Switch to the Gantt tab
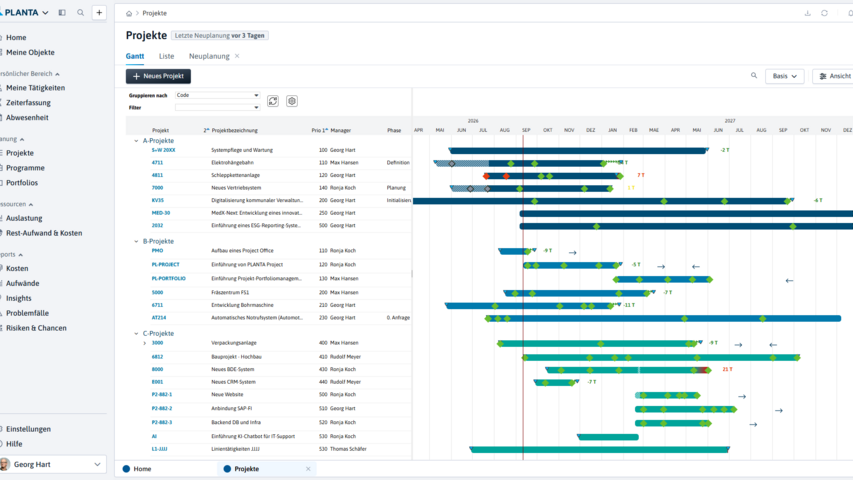The height and width of the screenshot is (480, 853). 135,56
